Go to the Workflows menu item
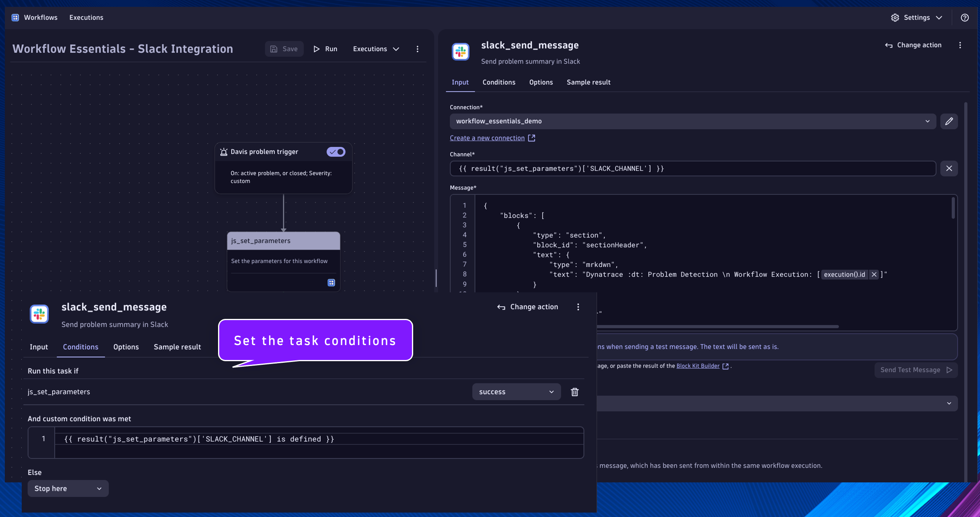980x517 pixels. click(41, 17)
